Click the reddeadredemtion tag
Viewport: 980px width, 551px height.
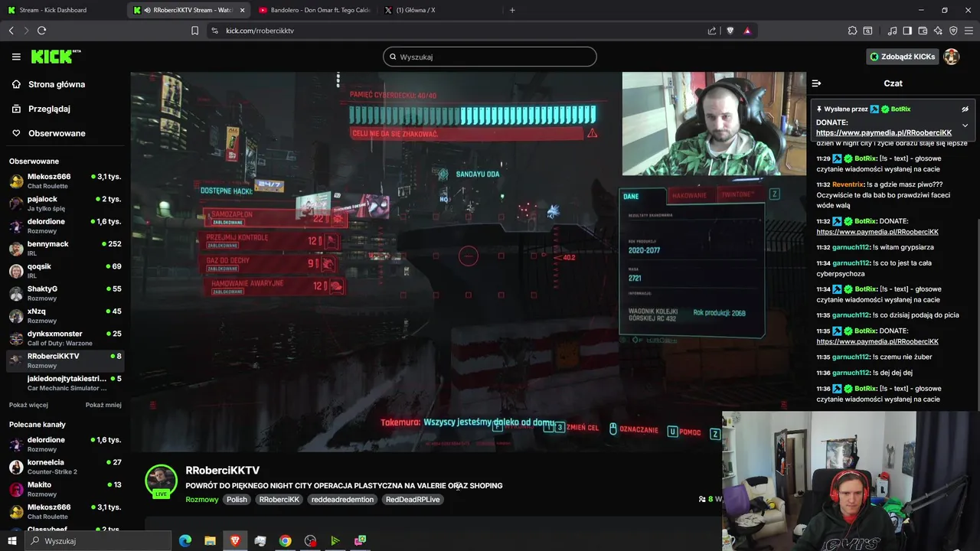(342, 500)
